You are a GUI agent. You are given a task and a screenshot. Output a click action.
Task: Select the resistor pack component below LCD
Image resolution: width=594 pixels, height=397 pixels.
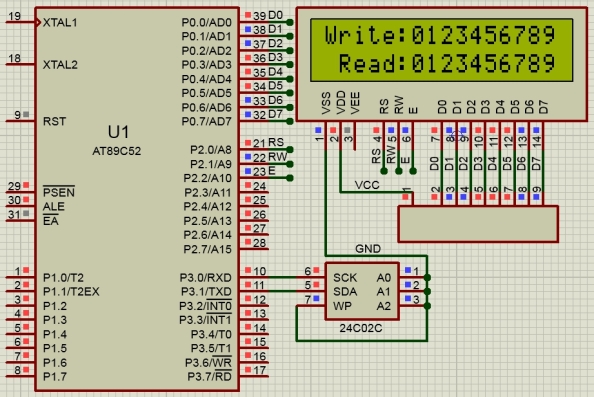[478, 224]
